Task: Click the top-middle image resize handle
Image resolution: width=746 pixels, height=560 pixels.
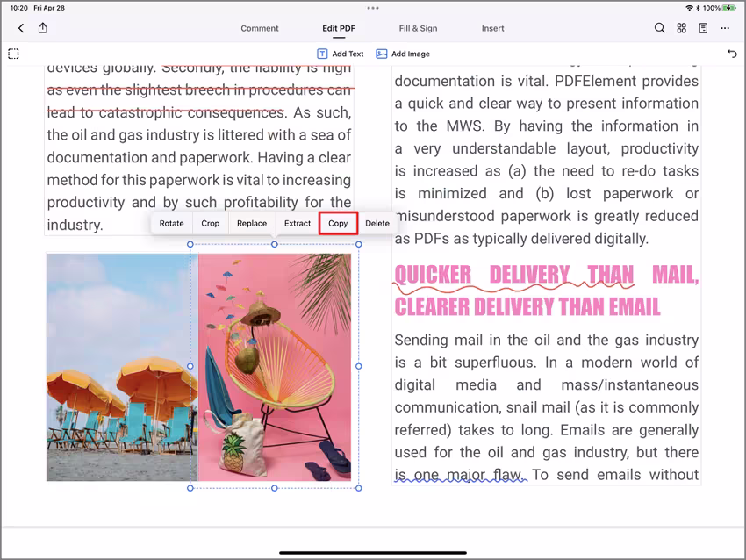Action: click(x=275, y=244)
